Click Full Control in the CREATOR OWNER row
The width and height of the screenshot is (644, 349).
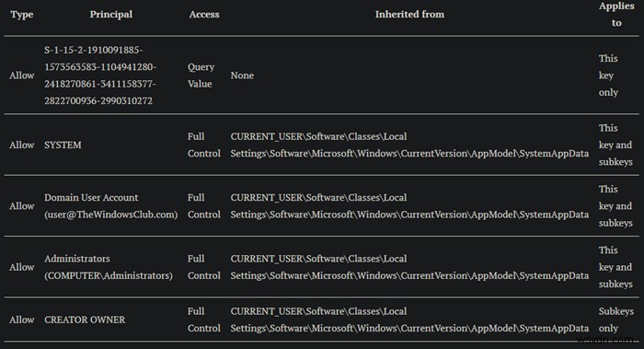click(x=203, y=320)
